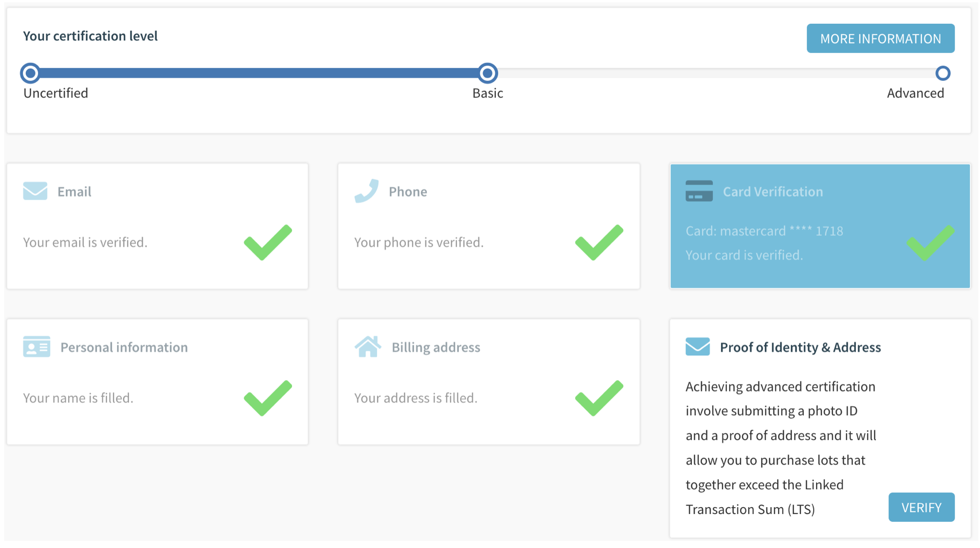This screenshot has width=980, height=548.
Task: Click the Billing address house icon
Action: [368, 347]
